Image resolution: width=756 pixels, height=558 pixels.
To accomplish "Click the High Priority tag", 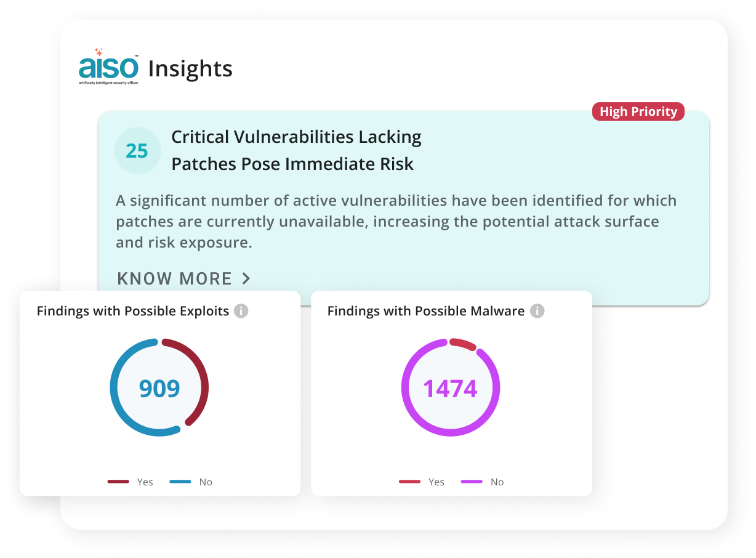I will [638, 111].
